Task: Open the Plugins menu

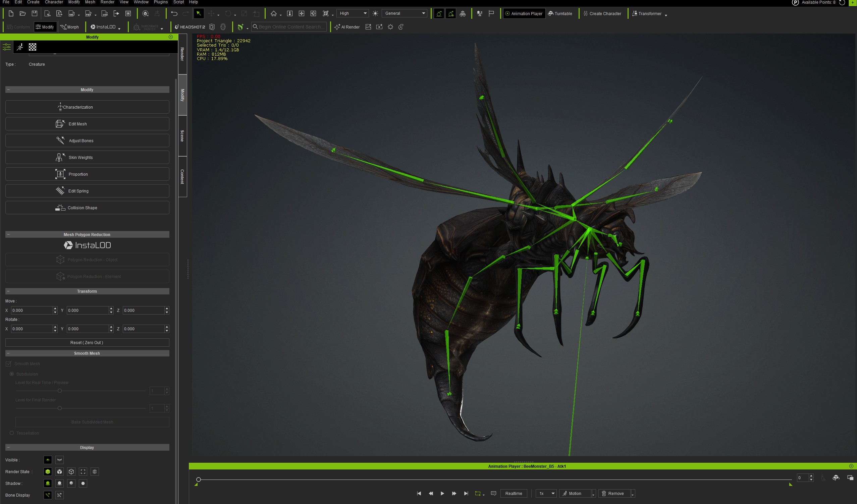Action: (161, 2)
